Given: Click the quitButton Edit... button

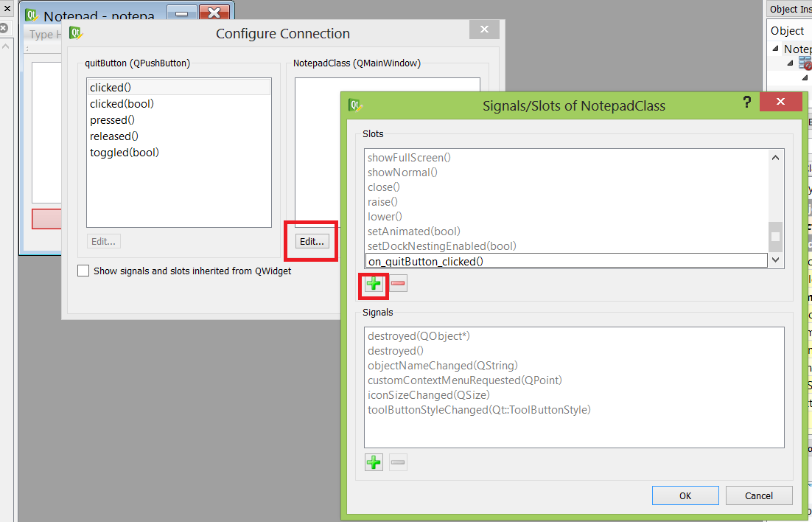Looking at the screenshot, I should [104, 242].
